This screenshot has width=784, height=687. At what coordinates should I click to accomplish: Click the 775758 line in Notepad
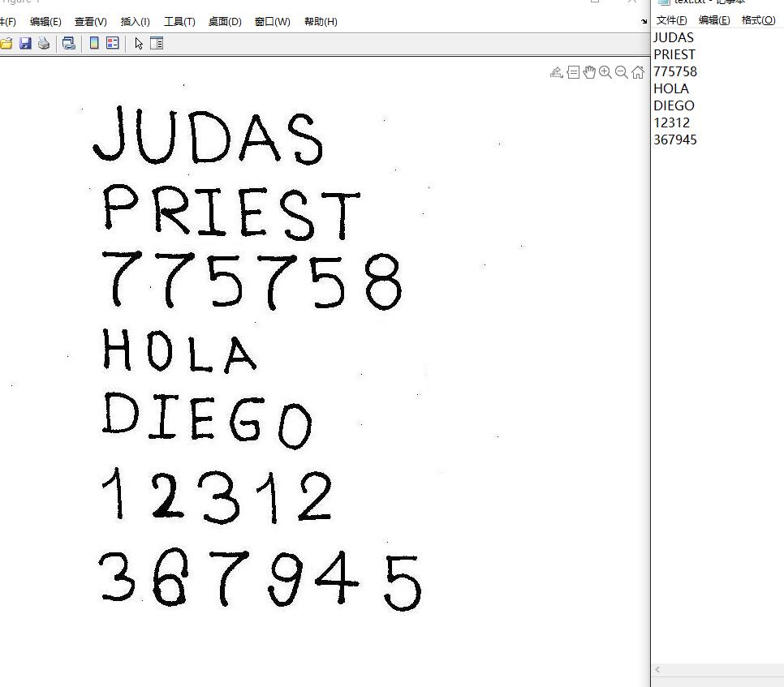click(x=675, y=72)
